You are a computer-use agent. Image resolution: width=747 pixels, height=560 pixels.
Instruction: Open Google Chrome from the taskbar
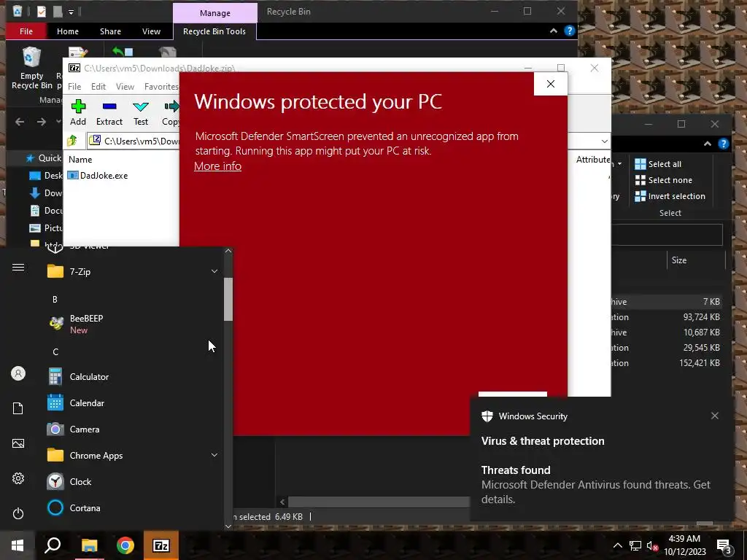point(125,545)
